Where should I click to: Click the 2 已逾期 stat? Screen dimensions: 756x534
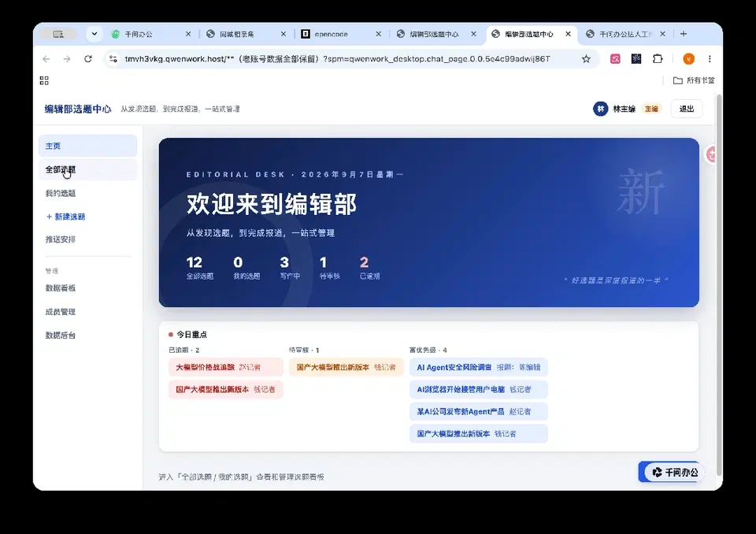[x=369, y=268]
